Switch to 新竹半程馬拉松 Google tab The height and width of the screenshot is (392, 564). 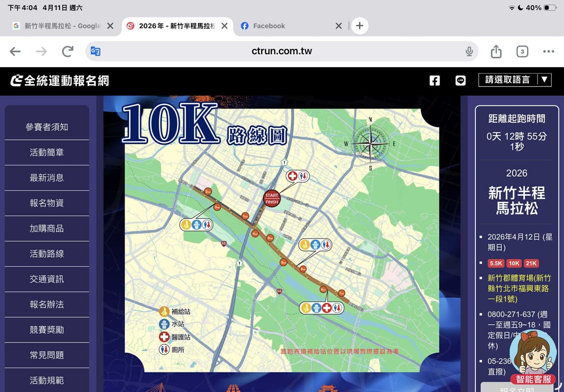[56, 26]
